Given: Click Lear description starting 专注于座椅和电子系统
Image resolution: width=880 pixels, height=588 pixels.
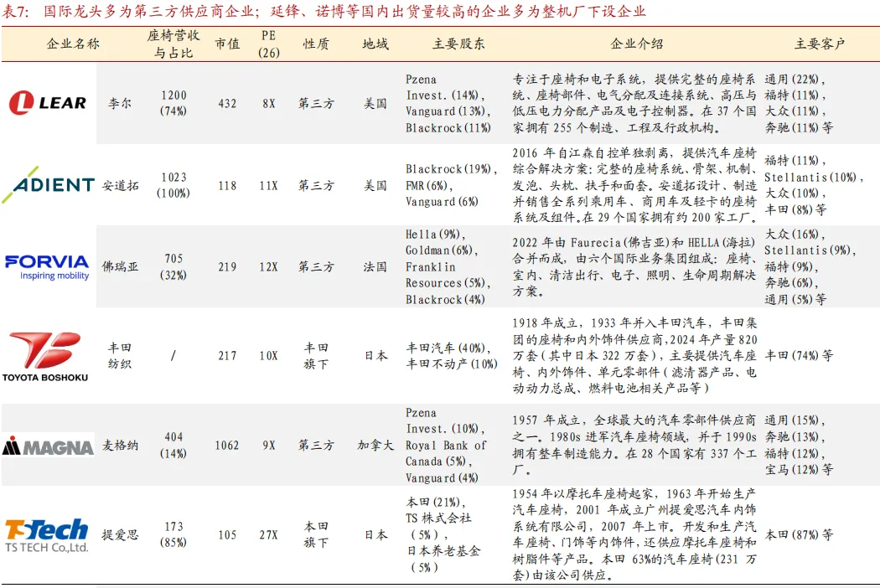Looking at the screenshot, I should [634, 104].
